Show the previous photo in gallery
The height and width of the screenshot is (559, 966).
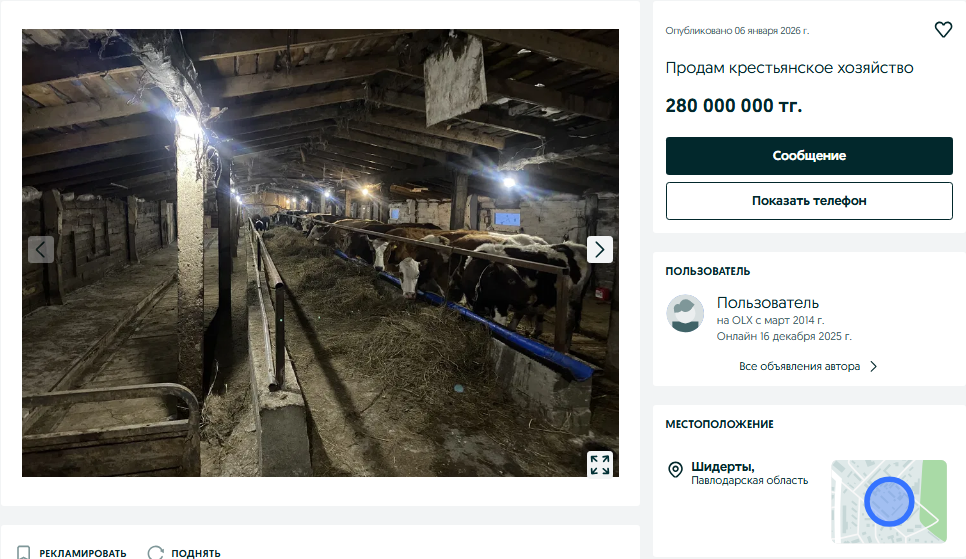41,249
